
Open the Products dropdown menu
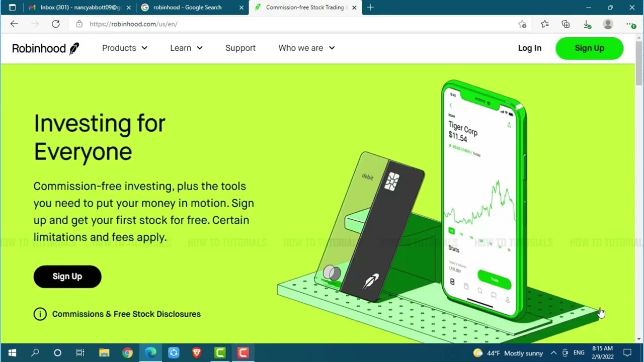pos(125,48)
